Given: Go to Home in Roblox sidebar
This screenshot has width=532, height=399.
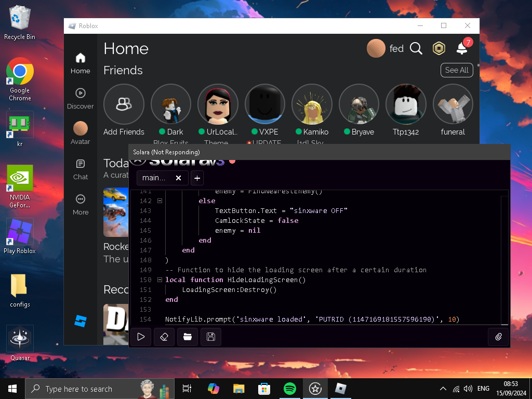Looking at the screenshot, I should pyautogui.click(x=81, y=63).
